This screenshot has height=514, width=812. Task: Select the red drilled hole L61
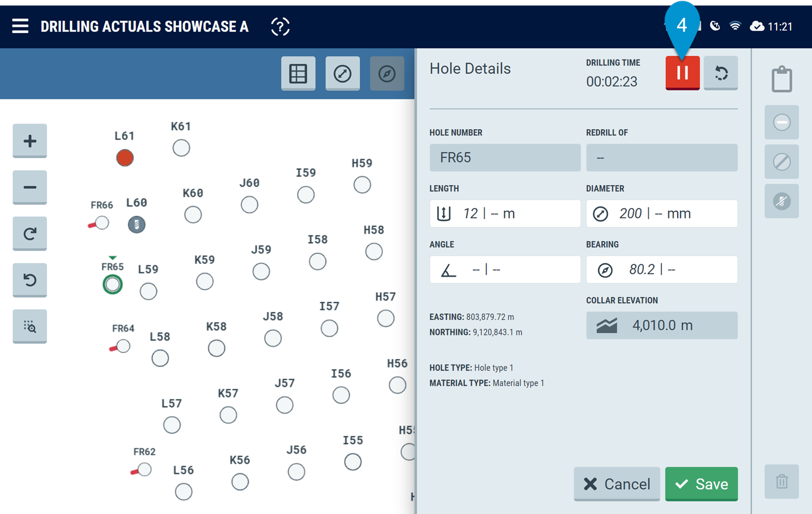pyautogui.click(x=125, y=157)
